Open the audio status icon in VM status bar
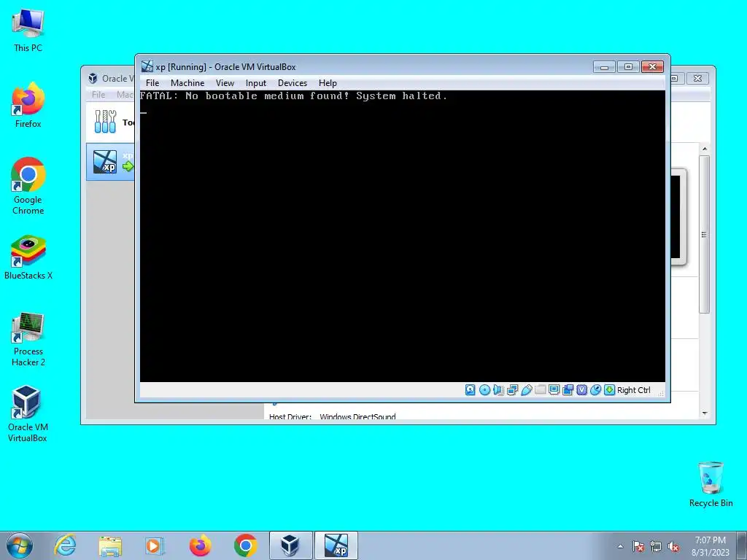The height and width of the screenshot is (560, 747). 498,390
